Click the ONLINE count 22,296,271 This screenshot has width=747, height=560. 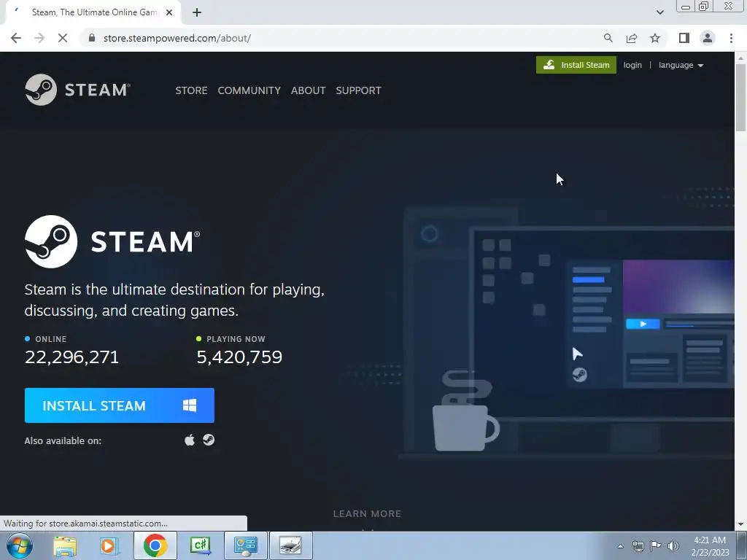pos(71,357)
